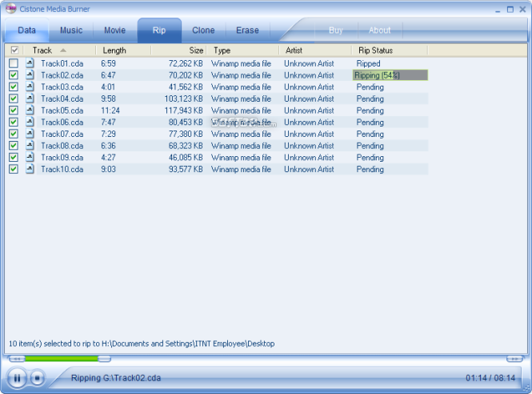Check the Track01.cda checkbox

[14, 63]
